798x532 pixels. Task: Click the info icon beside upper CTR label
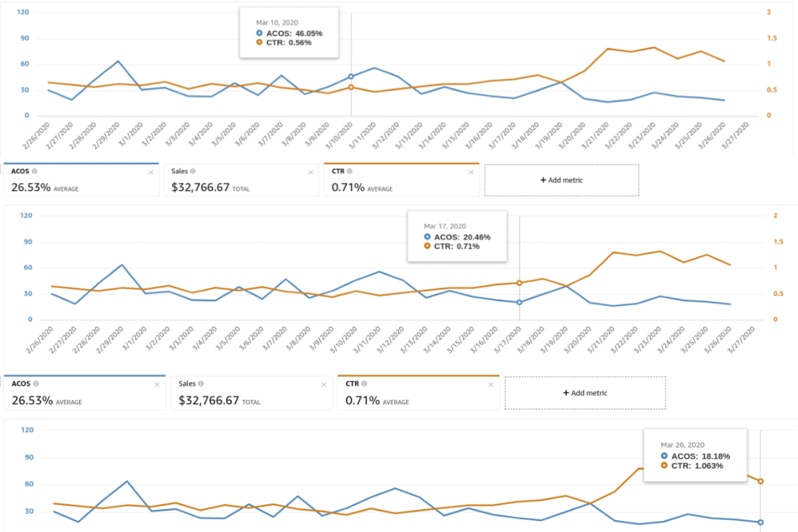pos(349,171)
